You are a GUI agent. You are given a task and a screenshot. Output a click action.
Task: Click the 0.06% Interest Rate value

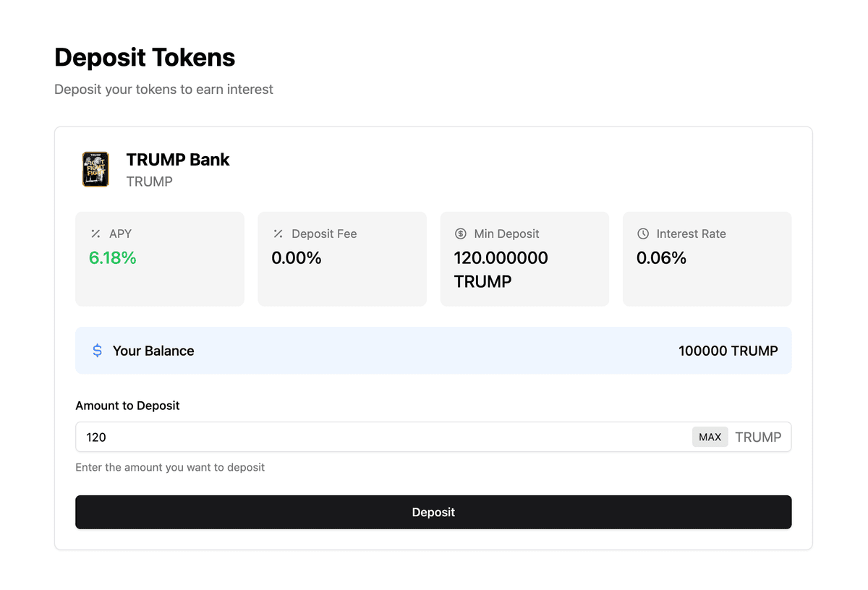pyautogui.click(x=661, y=258)
